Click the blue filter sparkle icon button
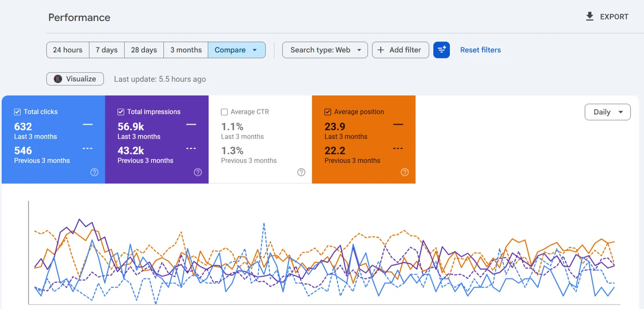644x309 pixels. pos(442,50)
